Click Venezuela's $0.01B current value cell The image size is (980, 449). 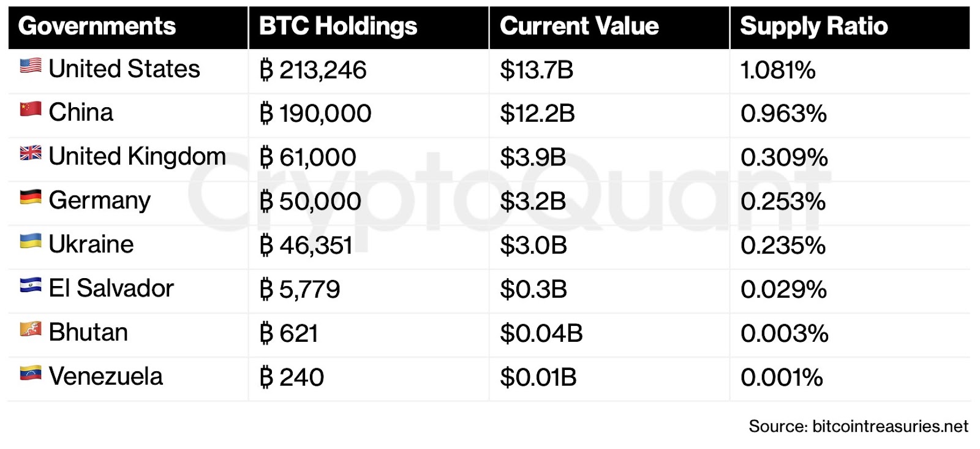[538, 377]
